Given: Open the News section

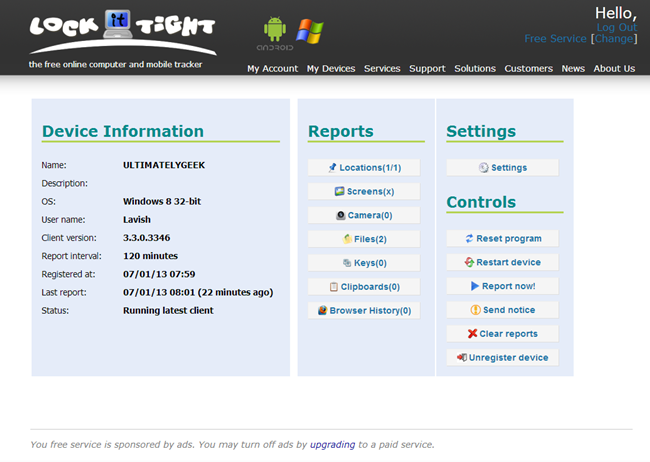Looking at the screenshot, I should (573, 68).
